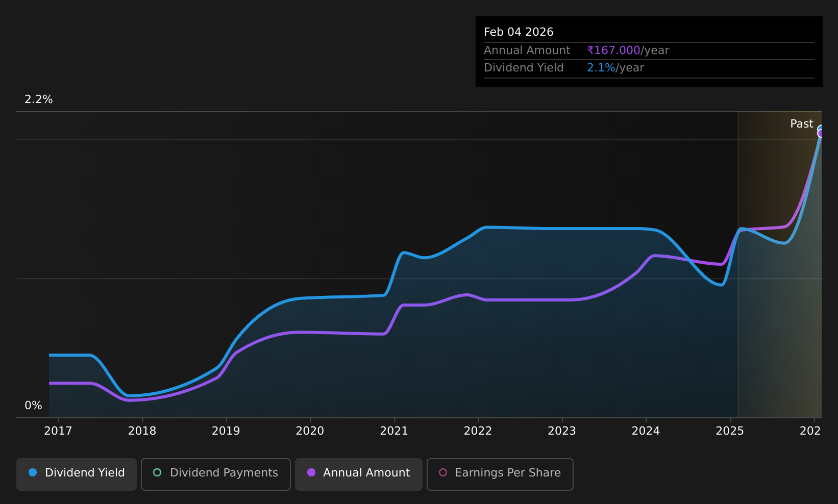Click the 2.1%/year dividend yield value
Viewport: 838px width, 504px height.
[615, 68]
